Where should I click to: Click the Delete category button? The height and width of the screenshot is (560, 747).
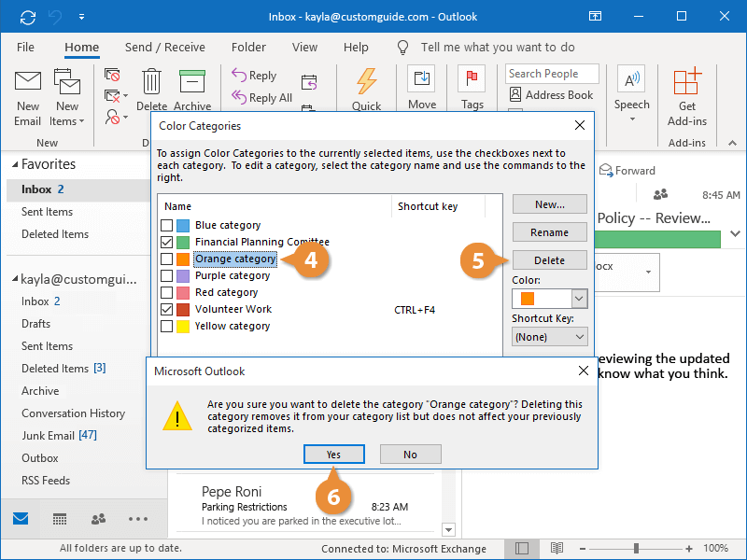[550, 260]
